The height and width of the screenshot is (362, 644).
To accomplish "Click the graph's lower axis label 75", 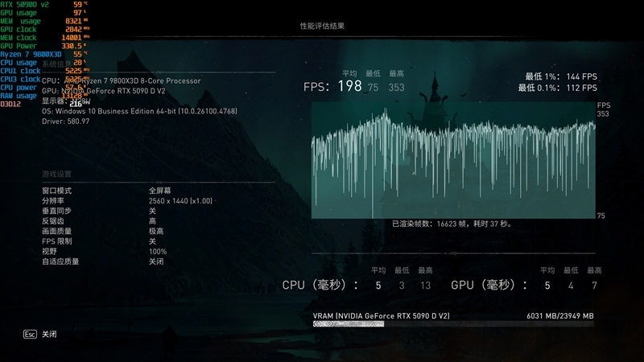I will pos(601,216).
